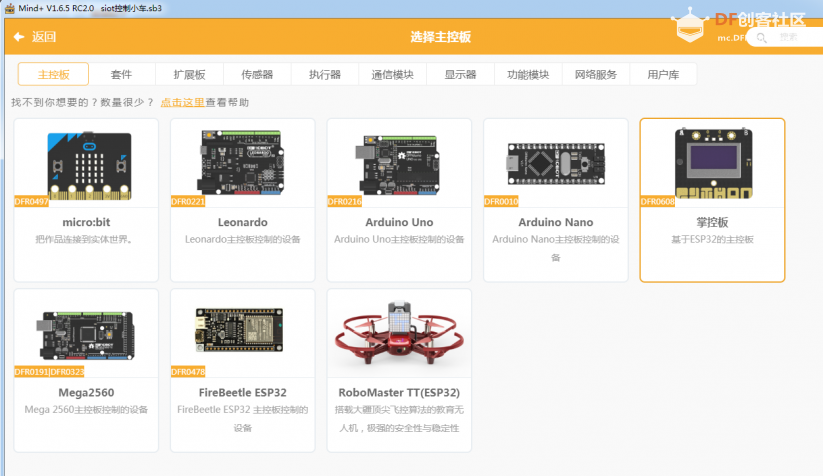Viewport: 823px width, 476px height.
Task: Open the 执行器 tab
Action: click(x=325, y=75)
